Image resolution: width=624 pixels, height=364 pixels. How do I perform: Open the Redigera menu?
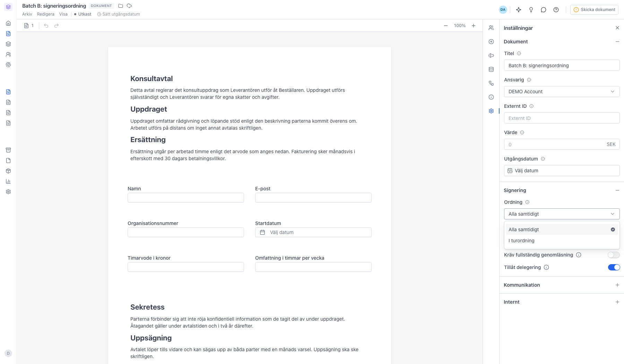pyautogui.click(x=46, y=14)
